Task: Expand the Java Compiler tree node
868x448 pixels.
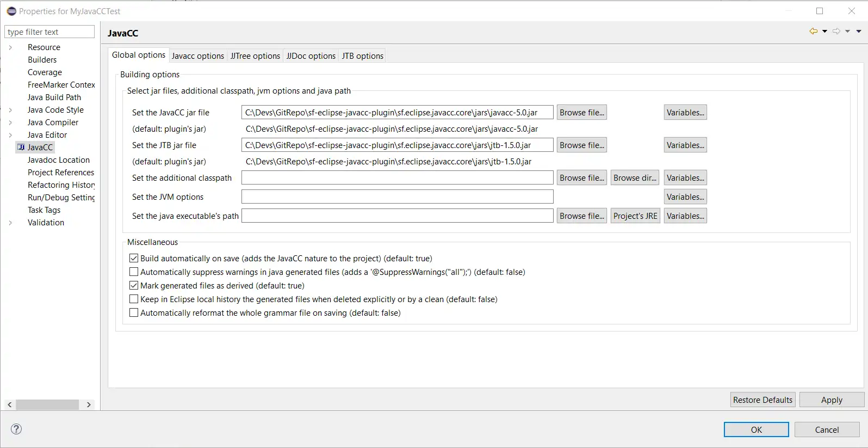Action: [10, 122]
